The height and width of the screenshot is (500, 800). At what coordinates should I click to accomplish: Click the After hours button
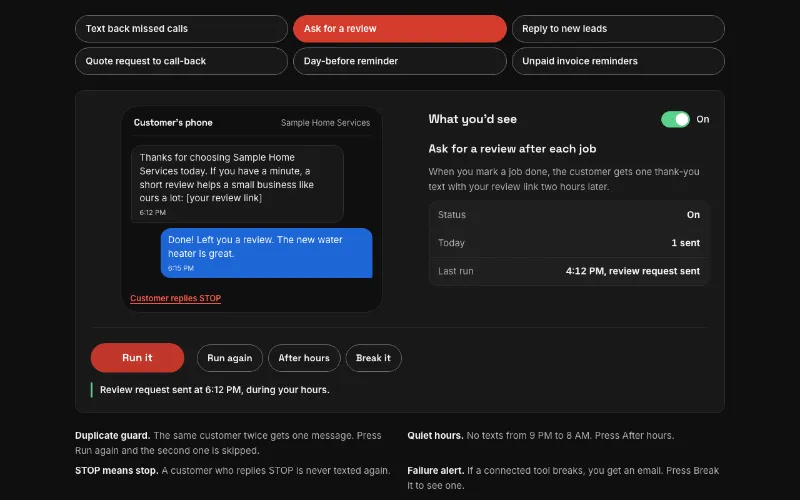pos(304,358)
